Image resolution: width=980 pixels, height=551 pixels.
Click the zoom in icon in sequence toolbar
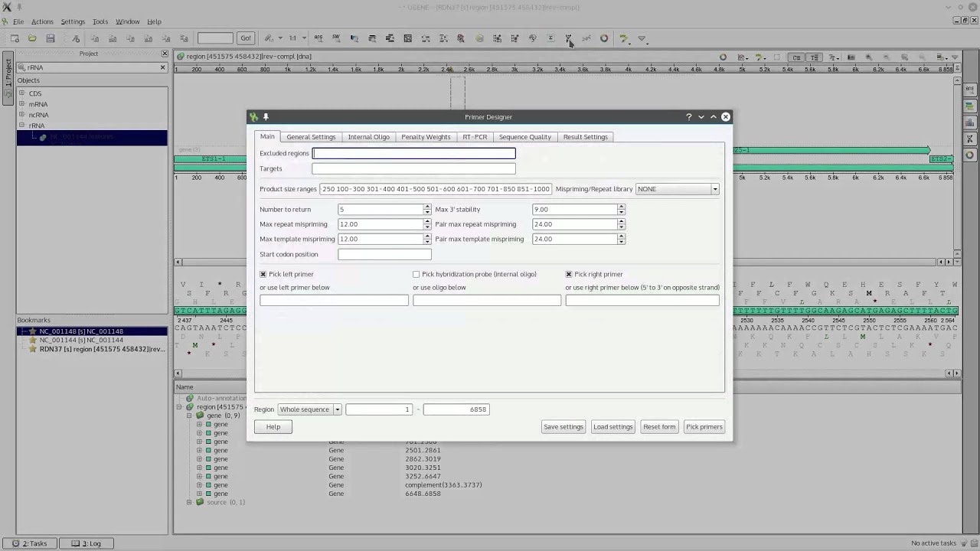[x=869, y=57]
